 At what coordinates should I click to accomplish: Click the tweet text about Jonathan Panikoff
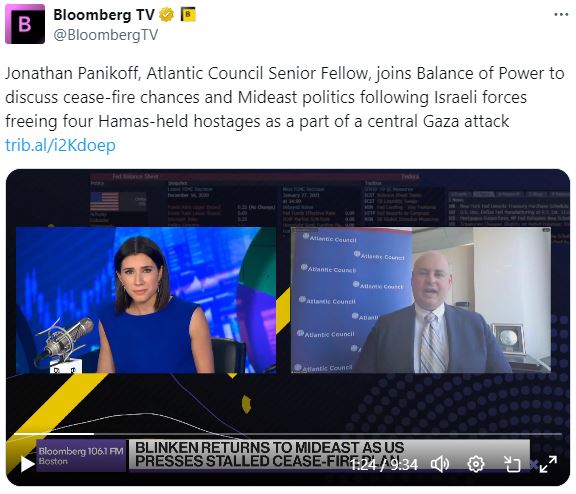pos(284,97)
